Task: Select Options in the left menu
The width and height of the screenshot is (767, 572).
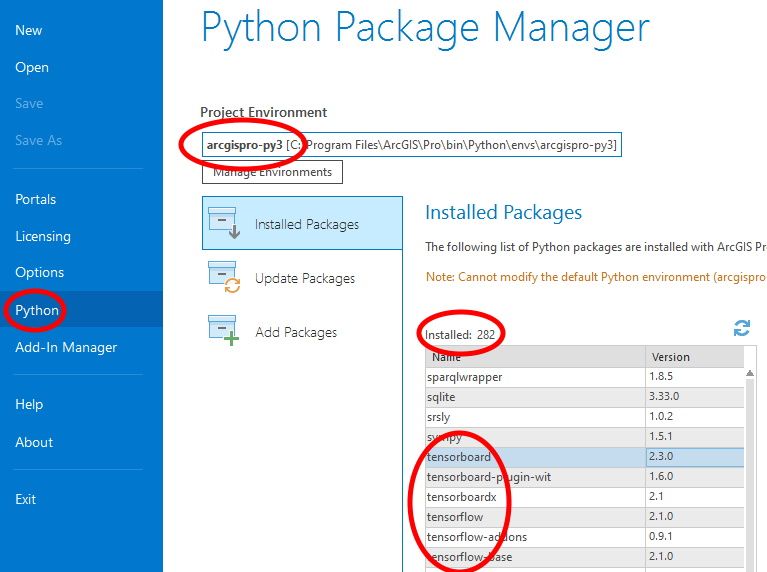Action: pyautogui.click(x=40, y=272)
